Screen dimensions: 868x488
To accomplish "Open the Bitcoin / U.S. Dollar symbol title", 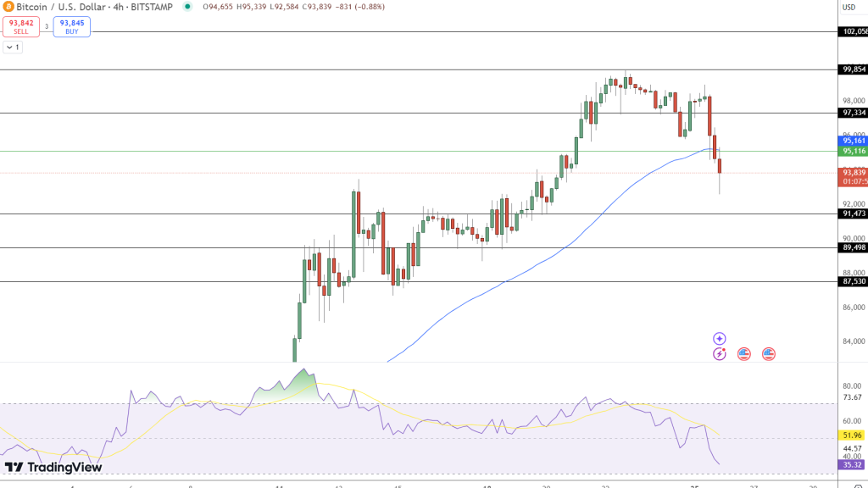I will 59,8.
